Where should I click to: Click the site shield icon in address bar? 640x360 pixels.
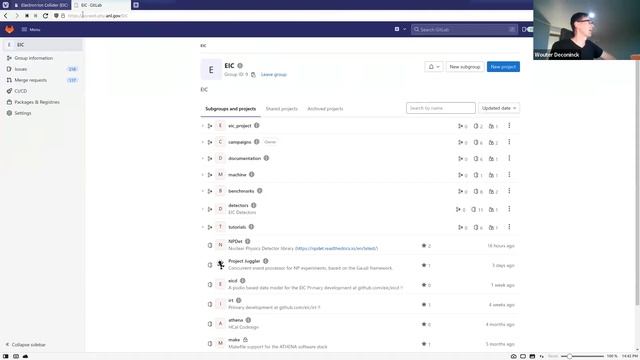[x=56, y=16]
